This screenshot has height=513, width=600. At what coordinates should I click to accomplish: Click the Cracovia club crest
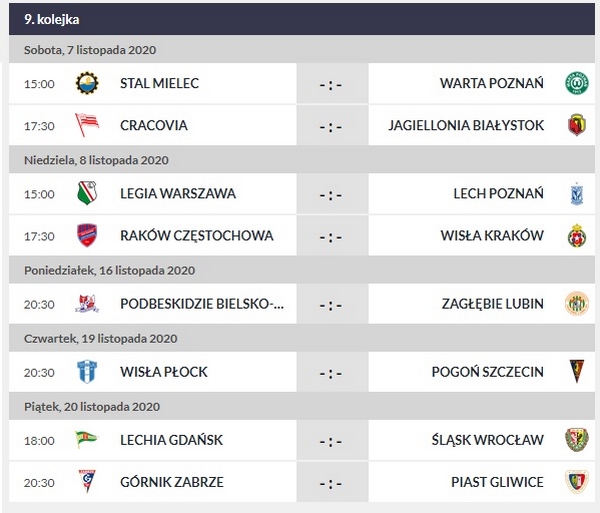pos(88,125)
